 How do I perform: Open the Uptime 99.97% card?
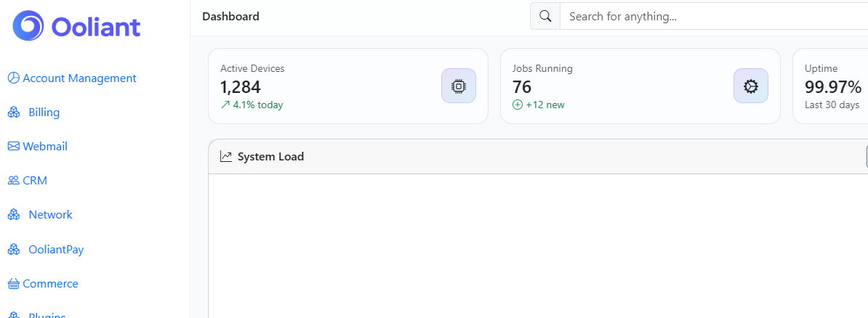[x=832, y=86]
